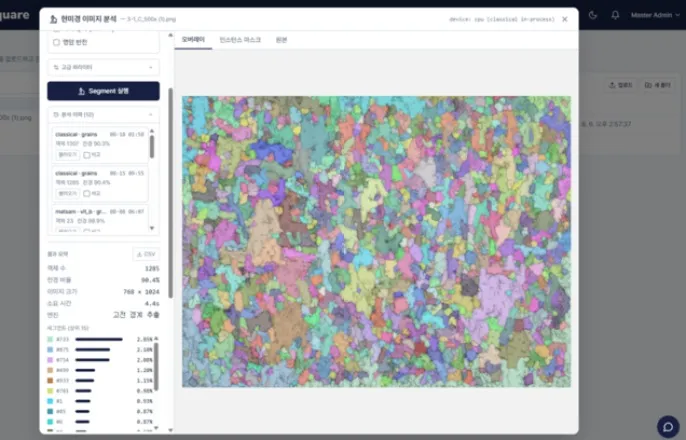The image size is (686, 440).
Task: Click the png file name in the dialog title
Action: click(x=152, y=19)
